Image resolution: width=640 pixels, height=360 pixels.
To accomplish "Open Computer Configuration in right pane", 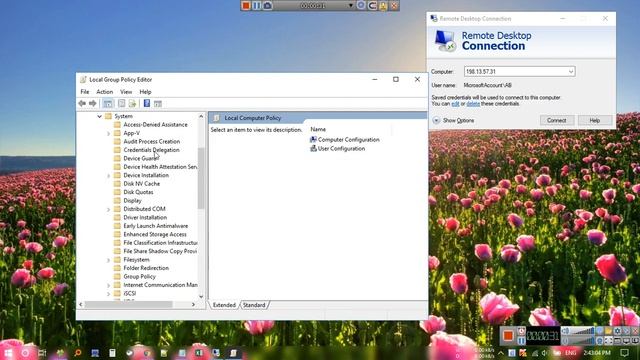I will pyautogui.click(x=345, y=140).
